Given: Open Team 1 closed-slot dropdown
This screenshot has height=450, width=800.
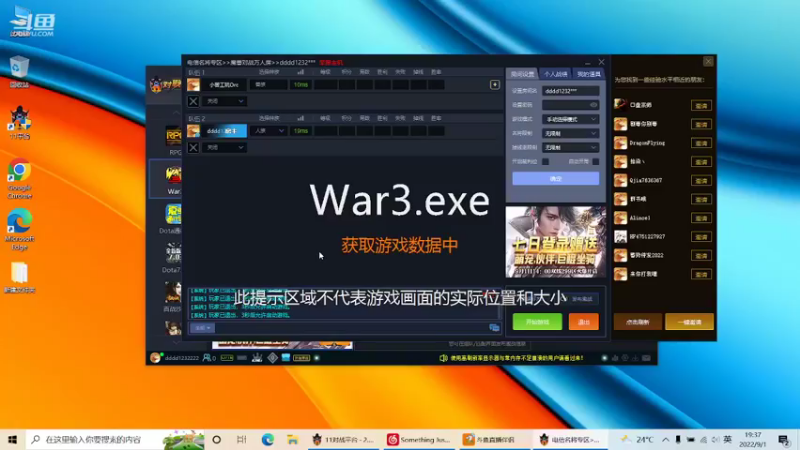Looking at the screenshot, I should (224, 101).
